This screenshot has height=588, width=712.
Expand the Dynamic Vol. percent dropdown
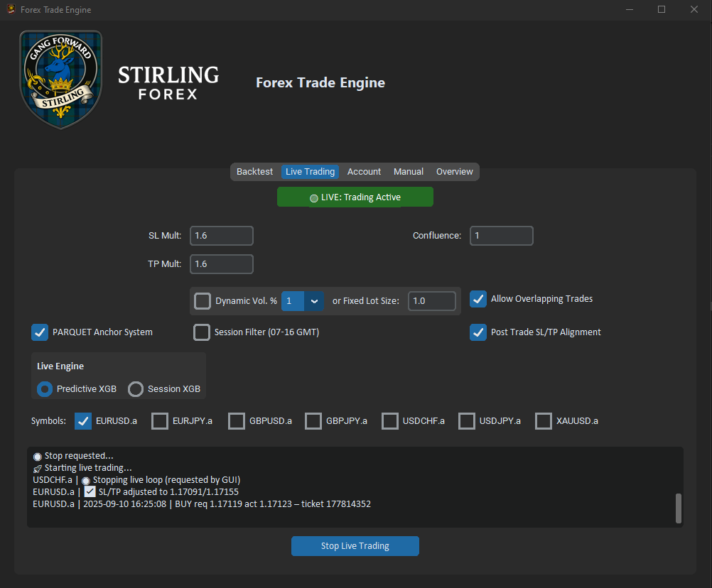coord(314,301)
